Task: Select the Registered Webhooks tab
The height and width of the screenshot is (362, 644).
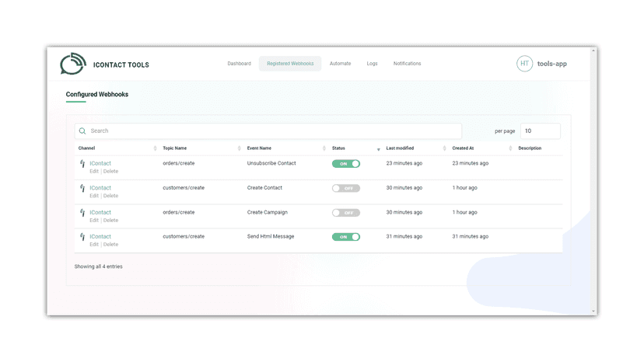Action: coord(290,64)
